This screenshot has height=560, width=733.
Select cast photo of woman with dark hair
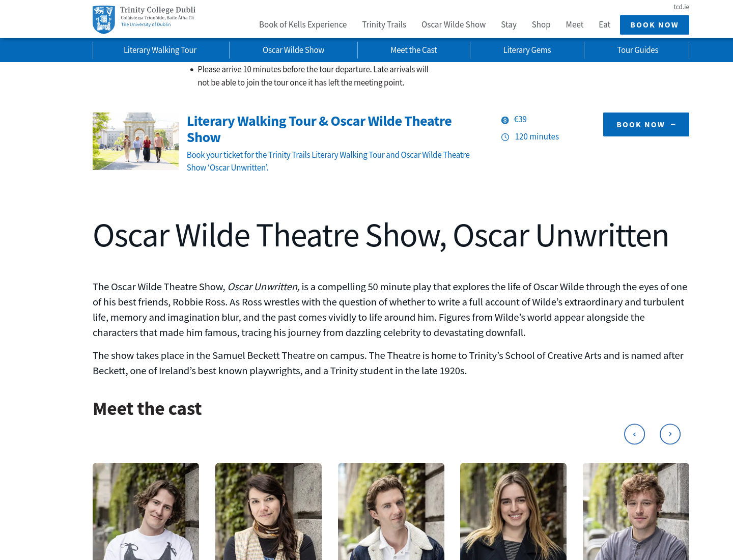pos(268,511)
